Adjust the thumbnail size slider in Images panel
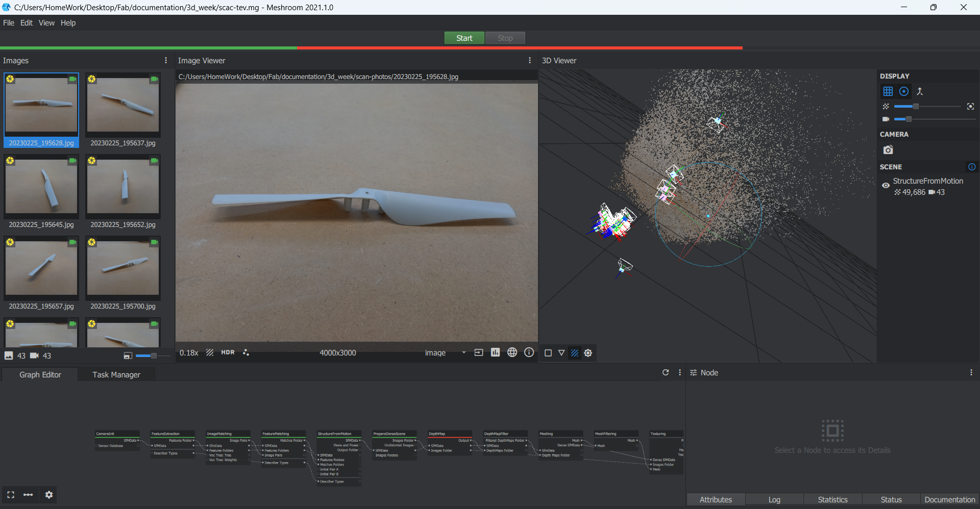The image size is (980, 509). coord(153,355)
